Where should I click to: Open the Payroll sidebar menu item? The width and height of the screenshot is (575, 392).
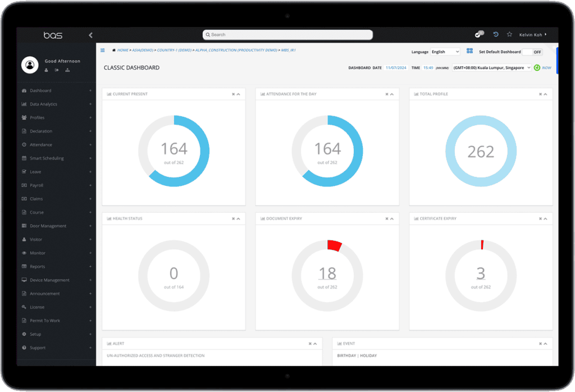pos(36,185)
